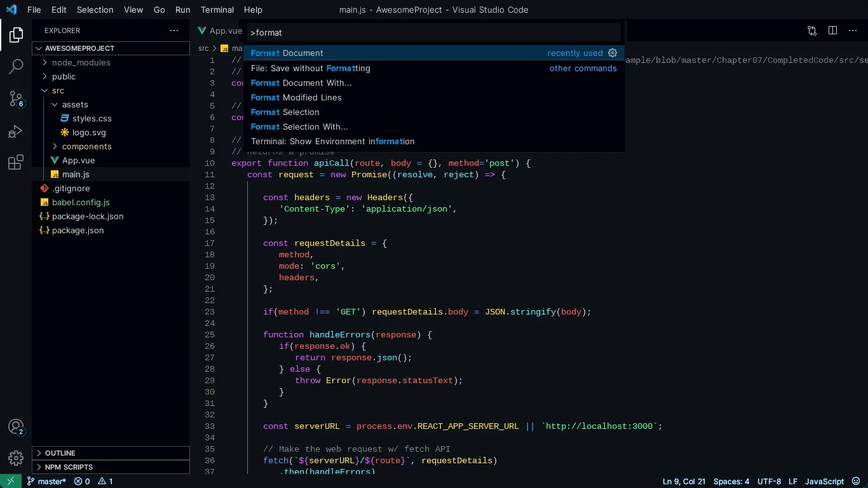This screenshot has height=488, width=868.
Task: Open package.json file
Action: point(111,230)
